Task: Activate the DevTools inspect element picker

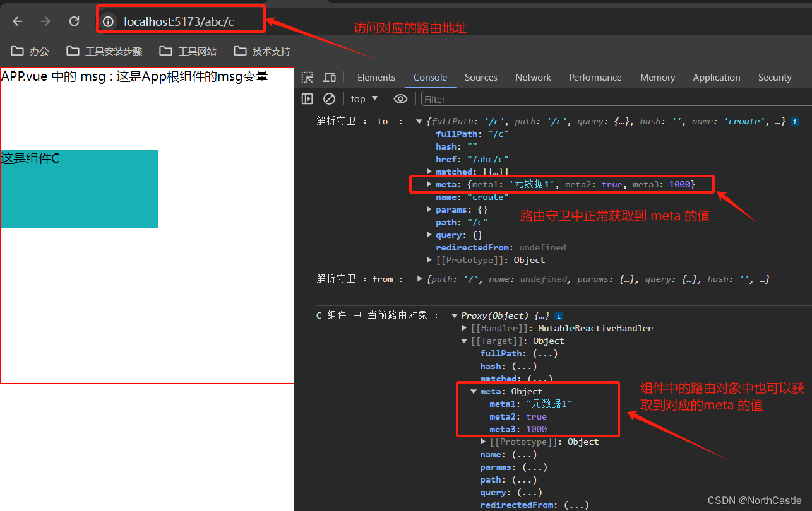Action: [x=307, y=78]
